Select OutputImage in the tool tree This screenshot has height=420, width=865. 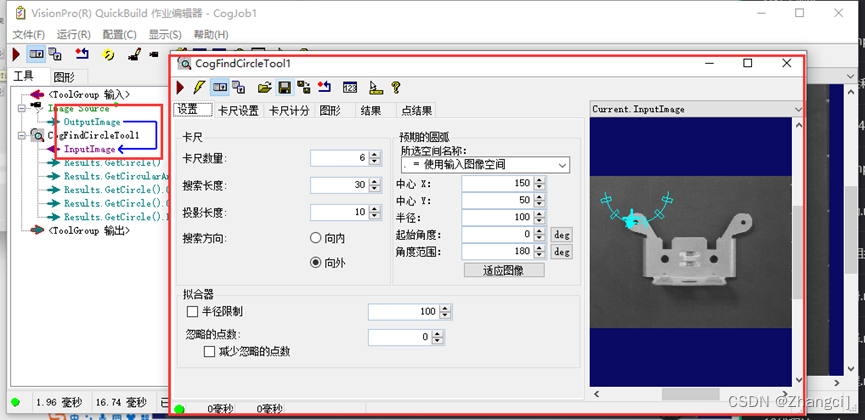point(92,122)
